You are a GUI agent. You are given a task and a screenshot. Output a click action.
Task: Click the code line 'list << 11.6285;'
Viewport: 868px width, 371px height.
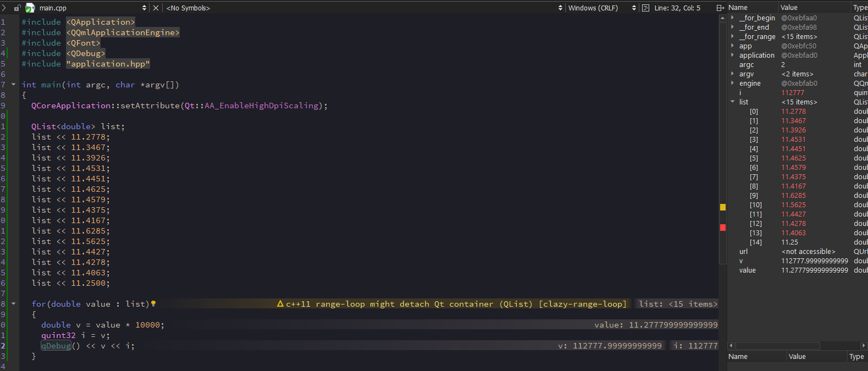click(x=70, y=231)
